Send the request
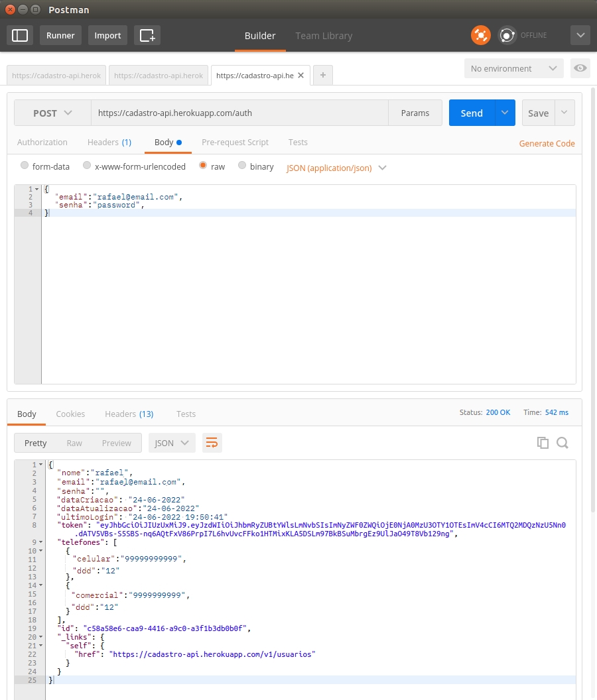 [472, 113]
